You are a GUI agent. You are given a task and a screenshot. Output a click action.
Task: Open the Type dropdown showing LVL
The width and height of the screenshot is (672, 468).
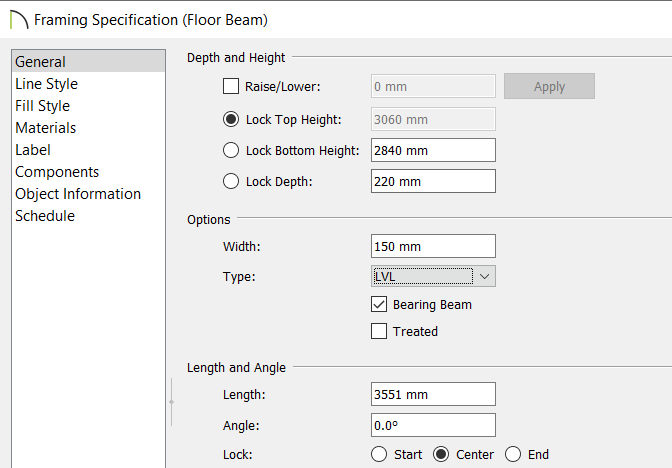click(433, 276)
